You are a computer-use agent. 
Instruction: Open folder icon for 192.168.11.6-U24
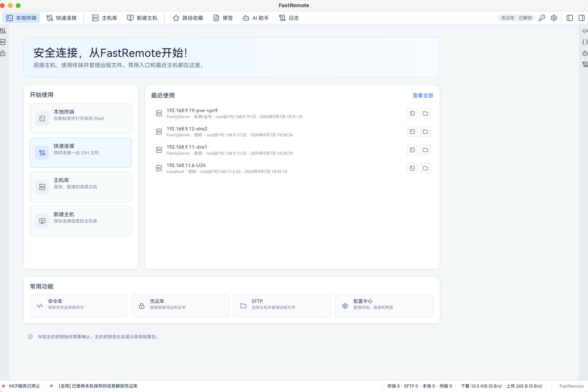(425, 168)
